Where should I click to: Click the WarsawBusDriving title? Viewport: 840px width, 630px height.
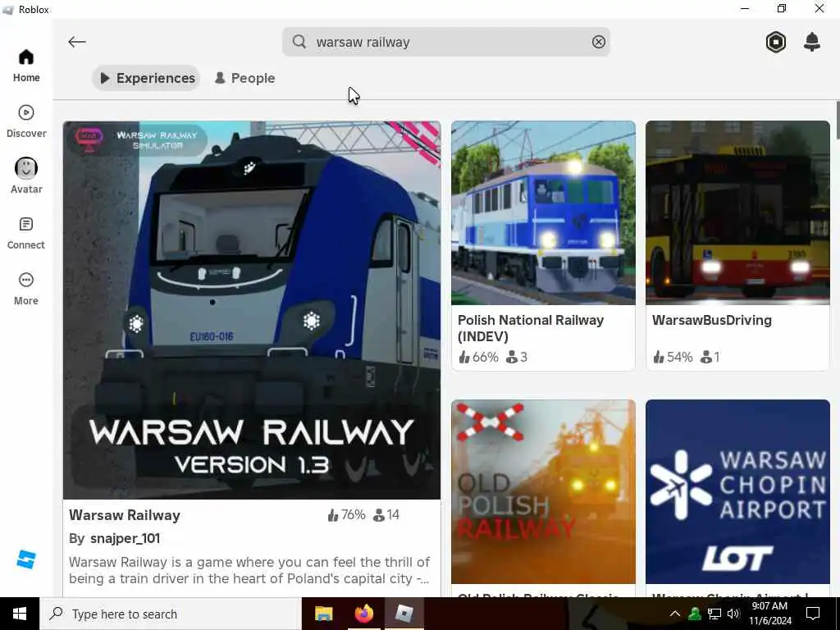pyautogui.click(x=712, y=321)
